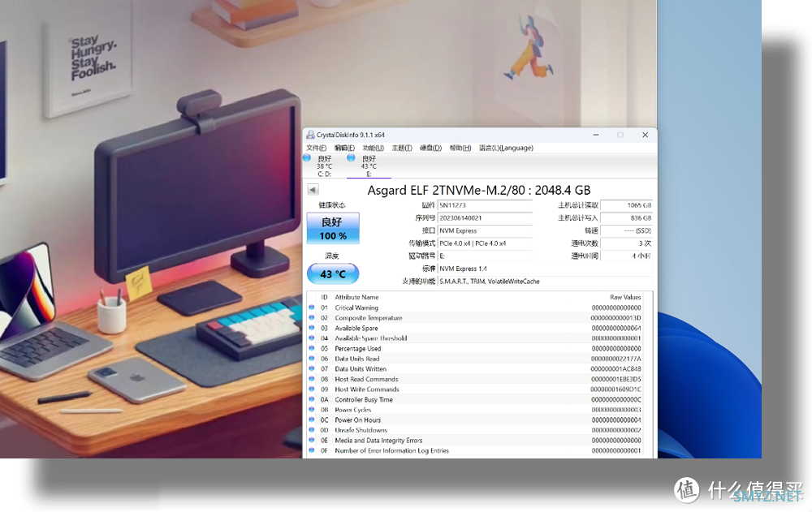Minimize the CrystalDiskInfo window
The width and height of the screenshot is (812, 512).
click(x=596, y=136)
